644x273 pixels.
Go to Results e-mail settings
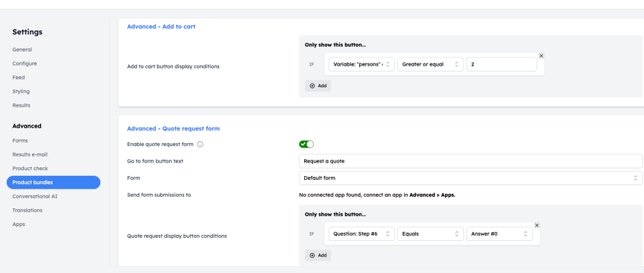tap(30, 154)
